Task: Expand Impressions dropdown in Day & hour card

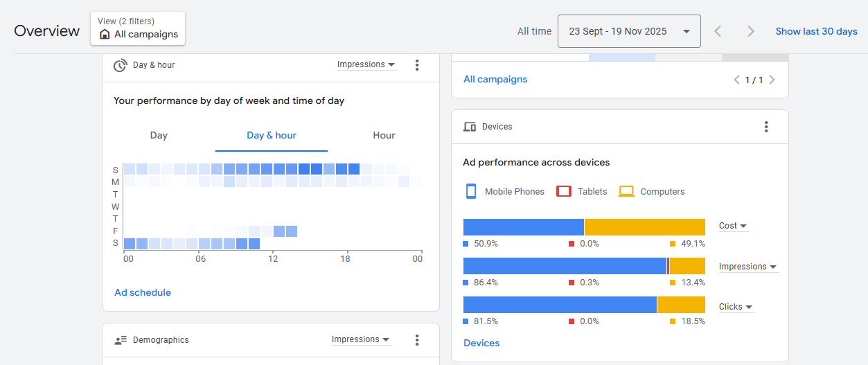Action: tap(366, 64)
